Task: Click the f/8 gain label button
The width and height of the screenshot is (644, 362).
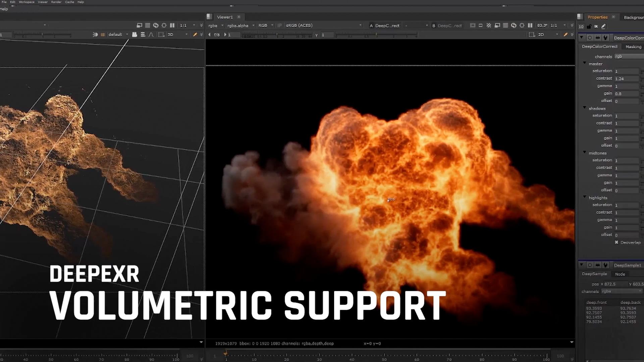Action: [217, 35]
